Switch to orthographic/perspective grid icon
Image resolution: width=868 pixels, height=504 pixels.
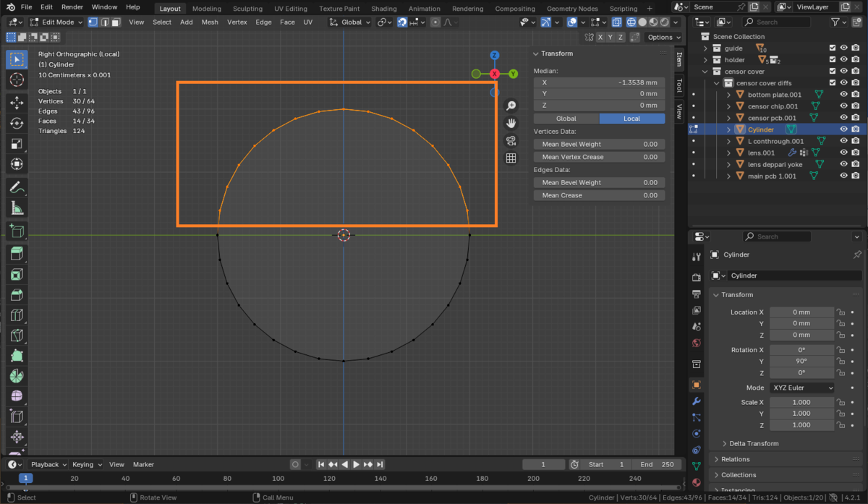[x=511, y=158]
